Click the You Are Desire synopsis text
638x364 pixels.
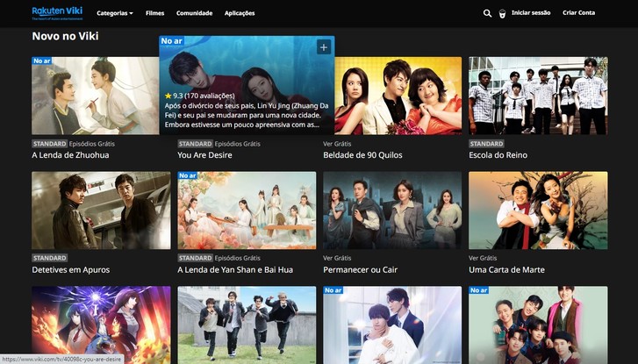247,115
